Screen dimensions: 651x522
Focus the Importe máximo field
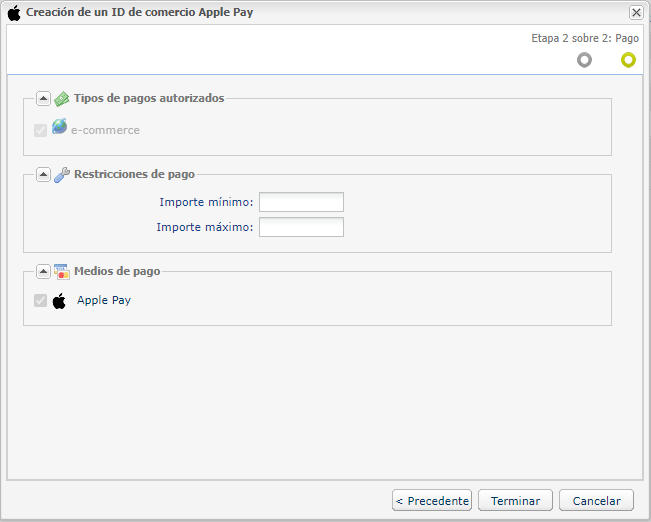click(301, 227)
